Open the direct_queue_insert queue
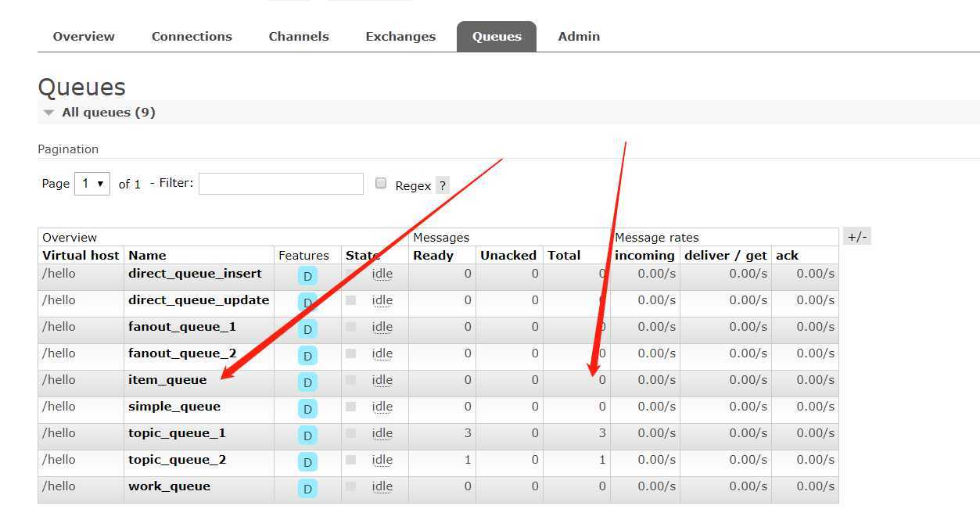Image resolution: width=980 pixels, height=520 pixels. [x=195, y=274]
